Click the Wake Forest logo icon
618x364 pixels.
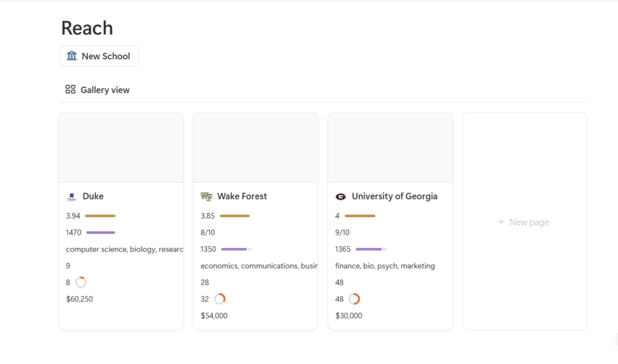(x=207, y=197)
